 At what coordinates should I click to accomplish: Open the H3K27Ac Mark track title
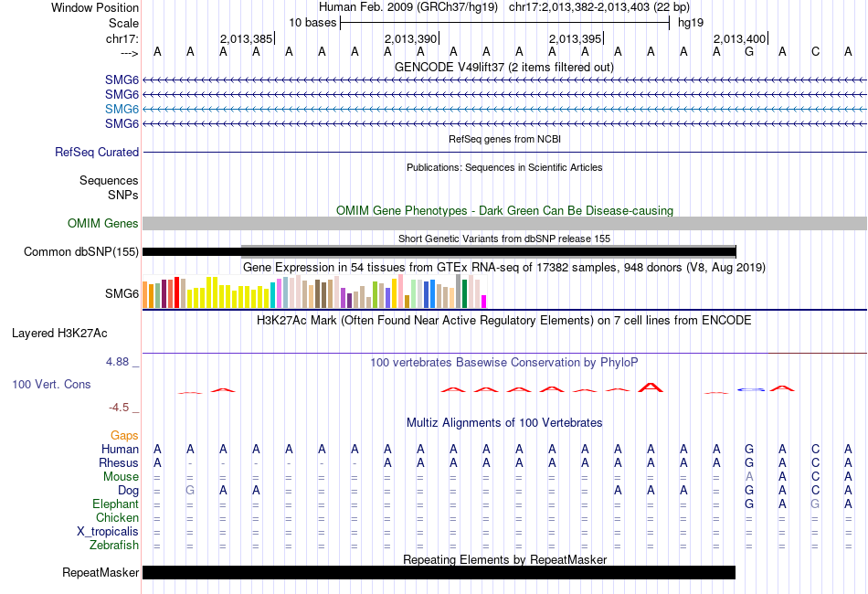point(503,321)
